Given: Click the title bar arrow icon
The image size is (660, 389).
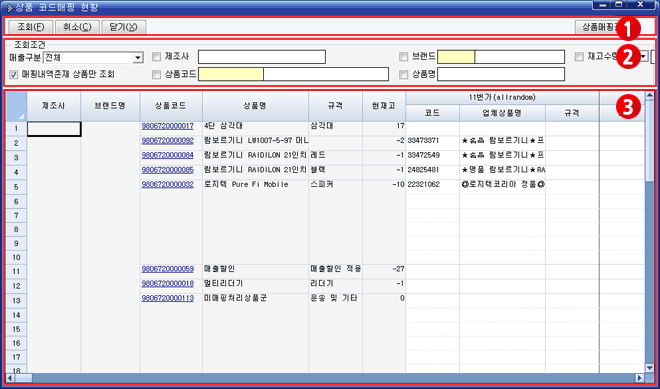Looking at the screenshot, I should click(x=10, y=8).
